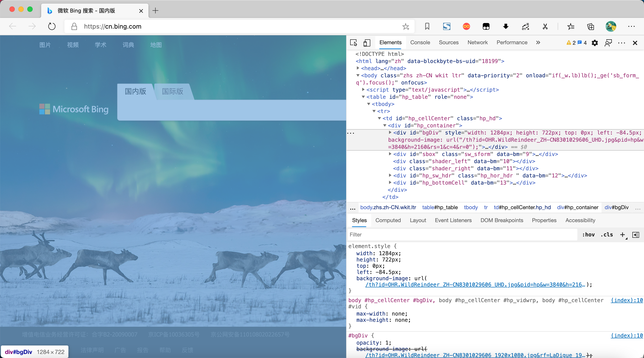Open the Properties tab
Image resolution: width=644 pixels, height=358 pixels.
pos(544,220)
